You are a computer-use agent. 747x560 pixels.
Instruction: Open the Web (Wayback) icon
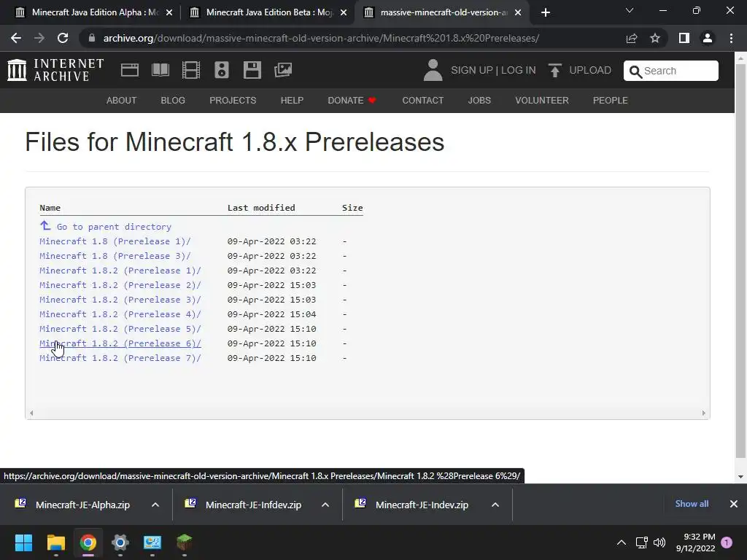pyautogui.click(x=130, y=70)
